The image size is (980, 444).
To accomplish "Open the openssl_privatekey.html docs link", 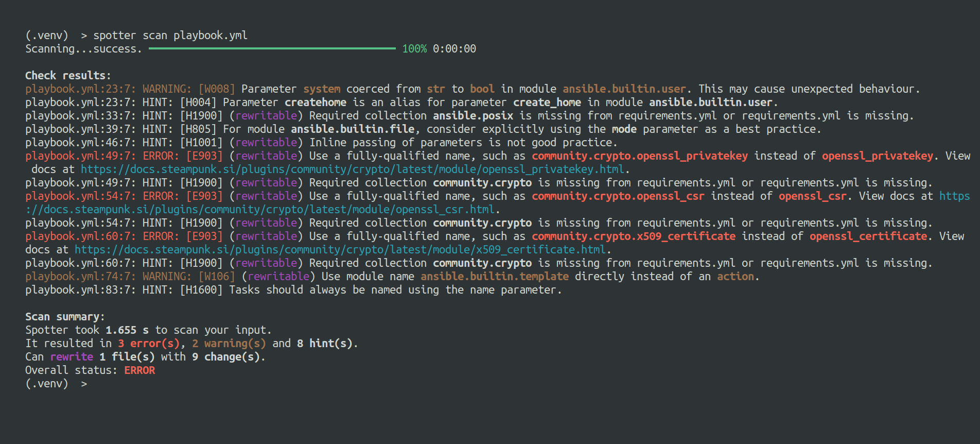I will click(353, 169).
